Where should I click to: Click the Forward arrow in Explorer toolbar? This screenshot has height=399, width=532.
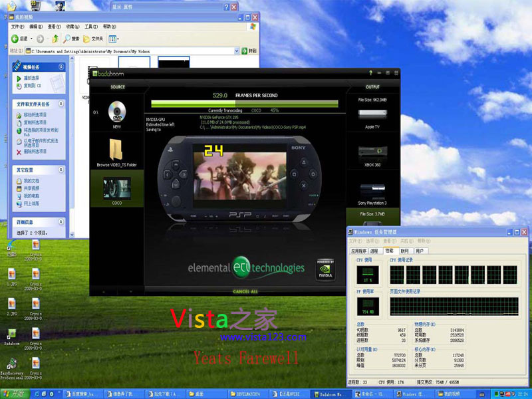point(40,39)
